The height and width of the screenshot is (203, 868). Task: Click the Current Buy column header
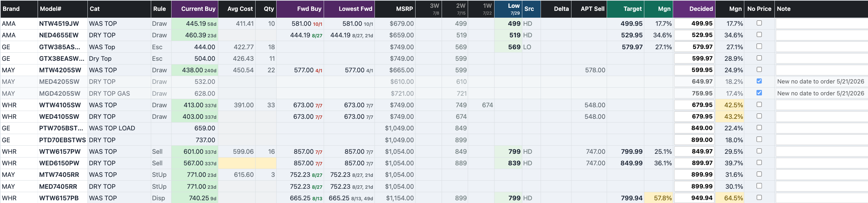(x=195, y=9)
